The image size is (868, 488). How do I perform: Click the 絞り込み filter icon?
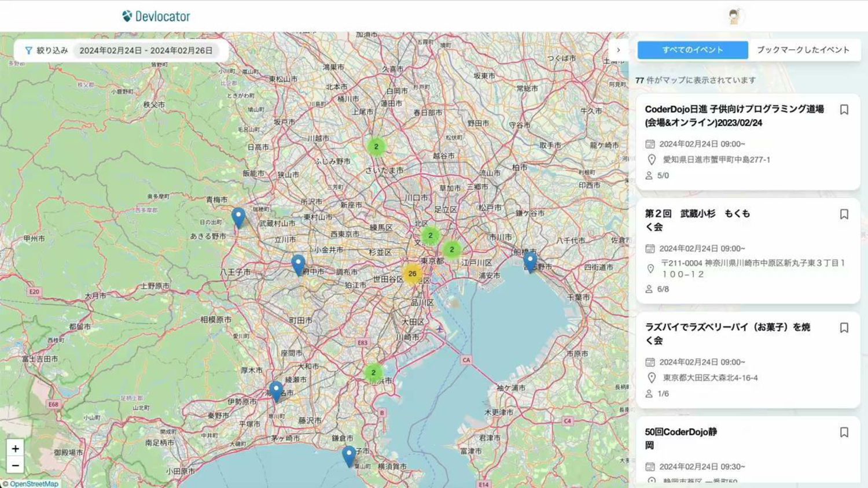point(28,50)
